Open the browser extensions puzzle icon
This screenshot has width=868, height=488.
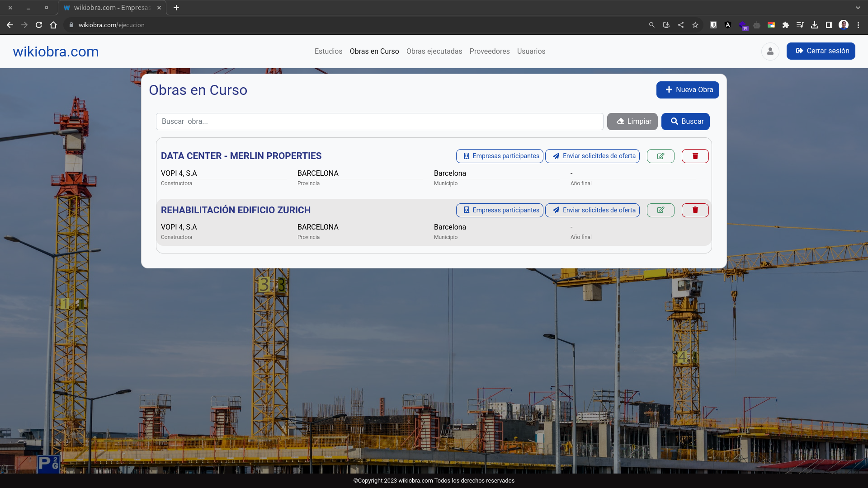tap(786, 25)
